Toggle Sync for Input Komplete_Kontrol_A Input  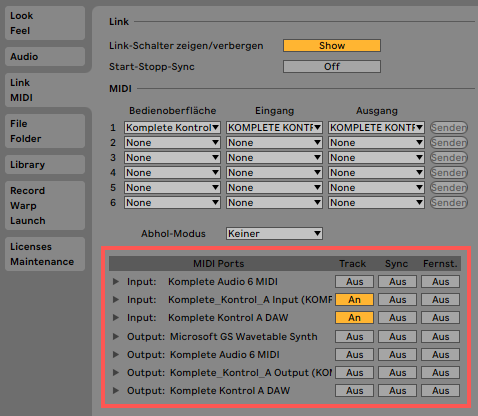pos(397,300)
